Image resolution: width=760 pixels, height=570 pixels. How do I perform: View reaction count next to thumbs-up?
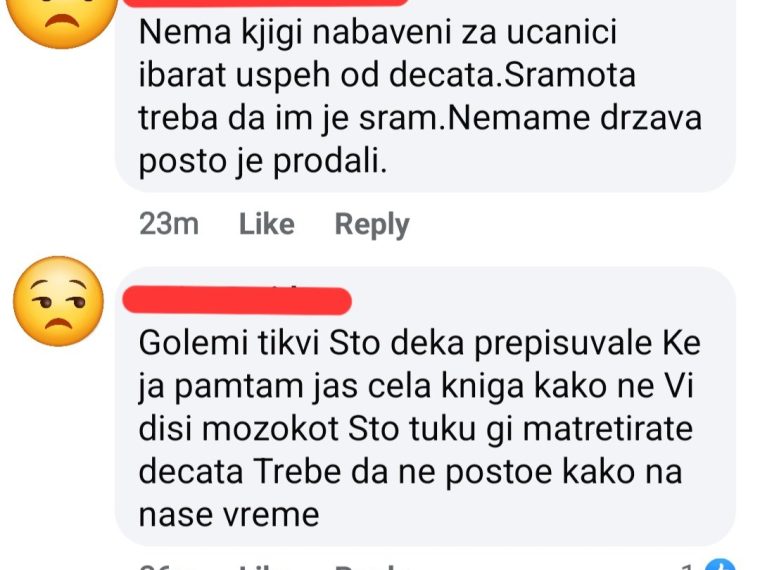(688, 566)
